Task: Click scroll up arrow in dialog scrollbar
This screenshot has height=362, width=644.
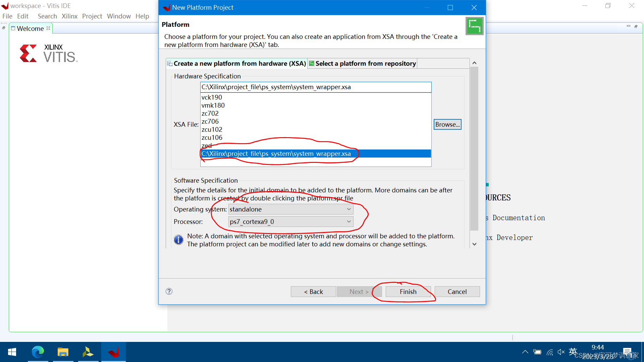Action: coord(474,63)
